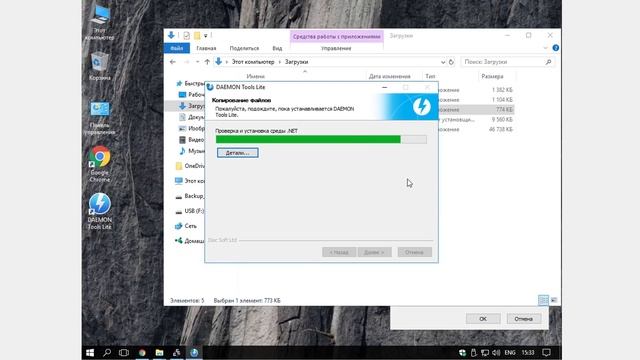
Task: Refresh the Загрузки folder
Action: [451, 62]
